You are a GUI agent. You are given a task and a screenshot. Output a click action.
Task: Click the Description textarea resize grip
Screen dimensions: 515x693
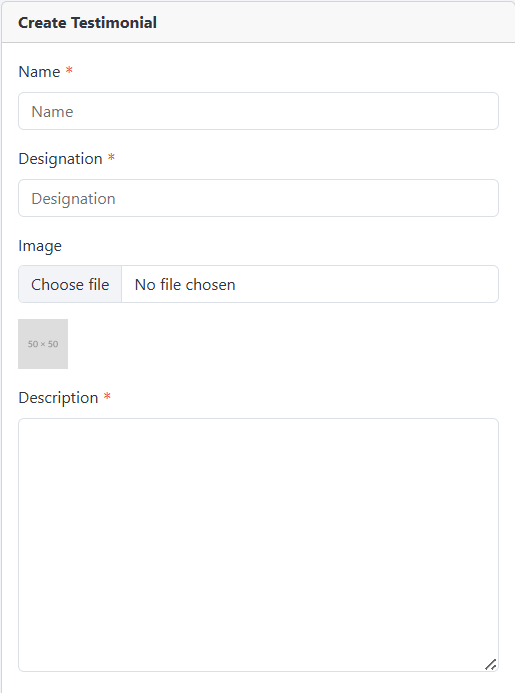point(491,664)
